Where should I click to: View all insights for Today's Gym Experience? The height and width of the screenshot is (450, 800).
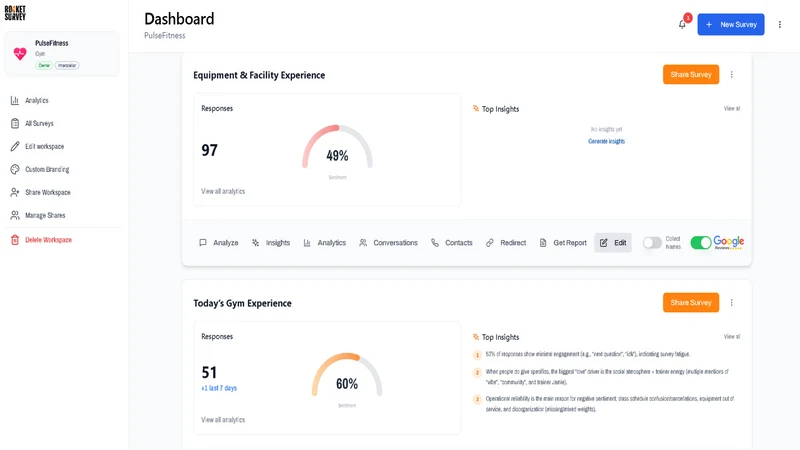point(732,337)
